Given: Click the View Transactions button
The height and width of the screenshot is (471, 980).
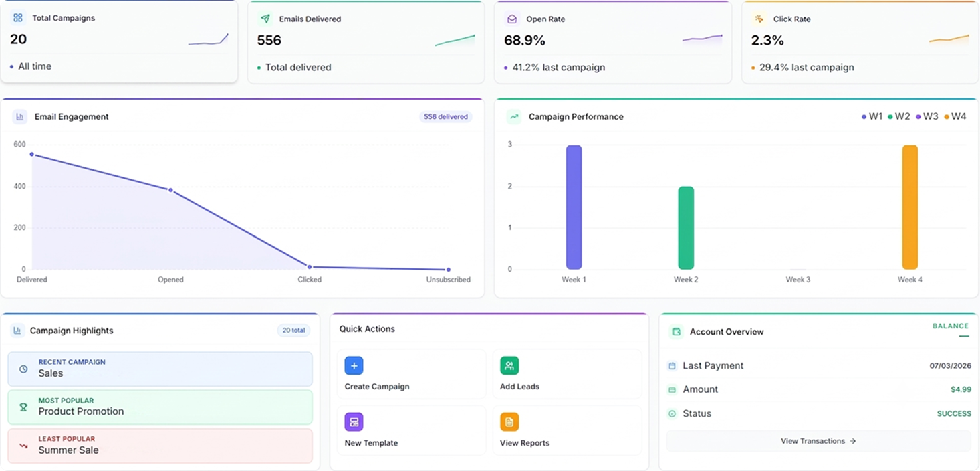Looking at the screenshot, I should 818,441.
